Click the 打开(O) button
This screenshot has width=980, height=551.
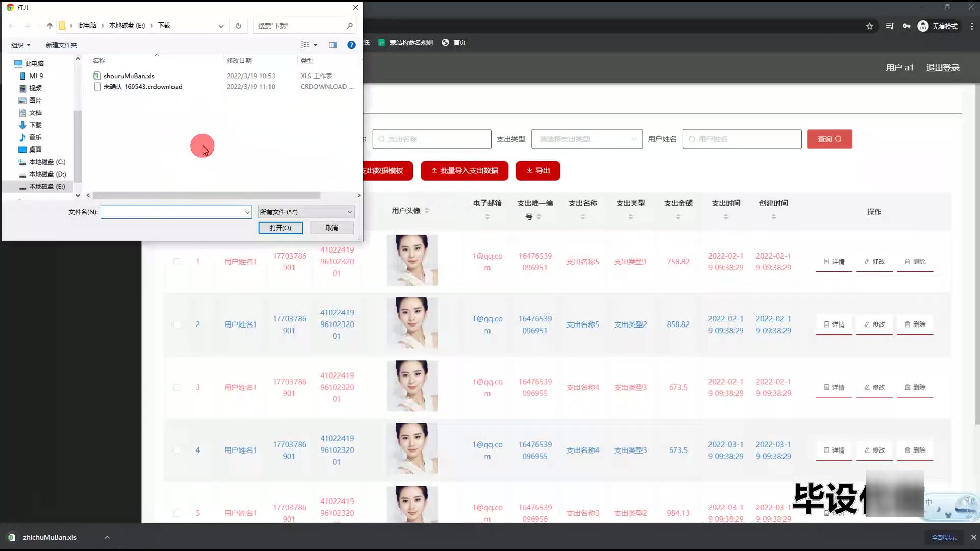280,228
